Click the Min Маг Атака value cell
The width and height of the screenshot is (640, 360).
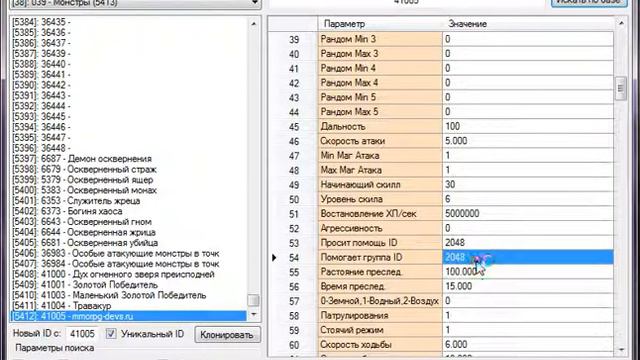click(x=528, y=155)
